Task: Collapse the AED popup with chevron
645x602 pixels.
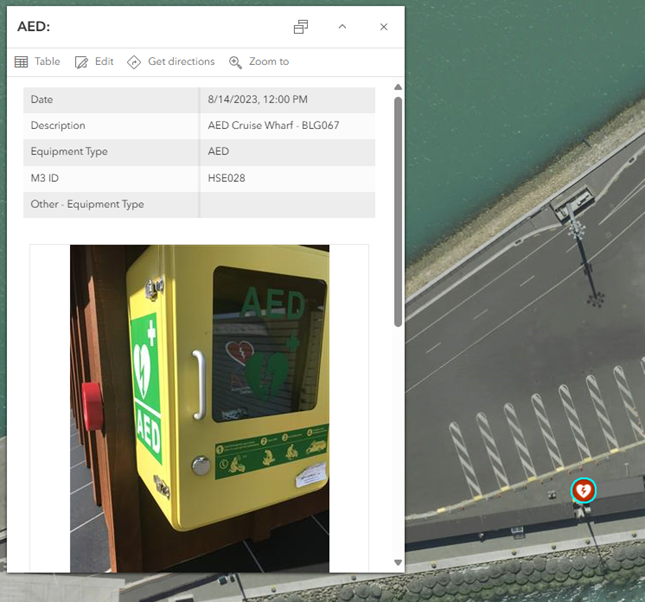Action: pyautogui.click(x=342, y=27)
